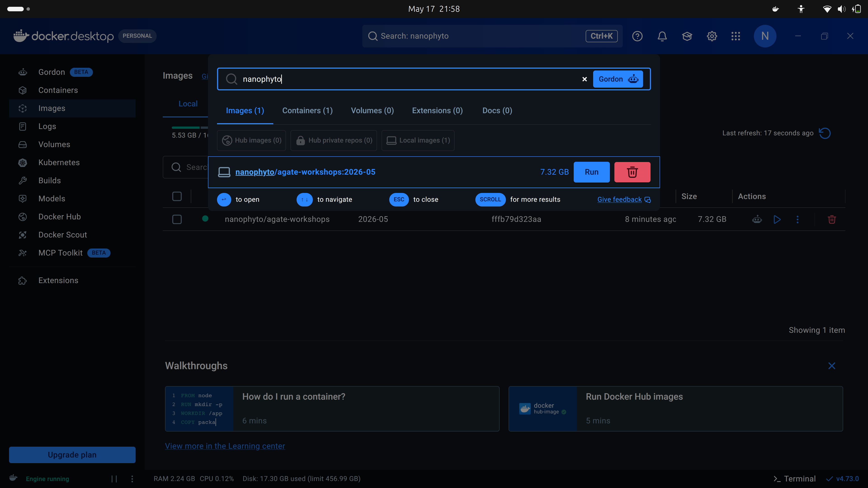868x488 pixels.
Task: Open Logs from the sidebar
Action: click(72, 126)
